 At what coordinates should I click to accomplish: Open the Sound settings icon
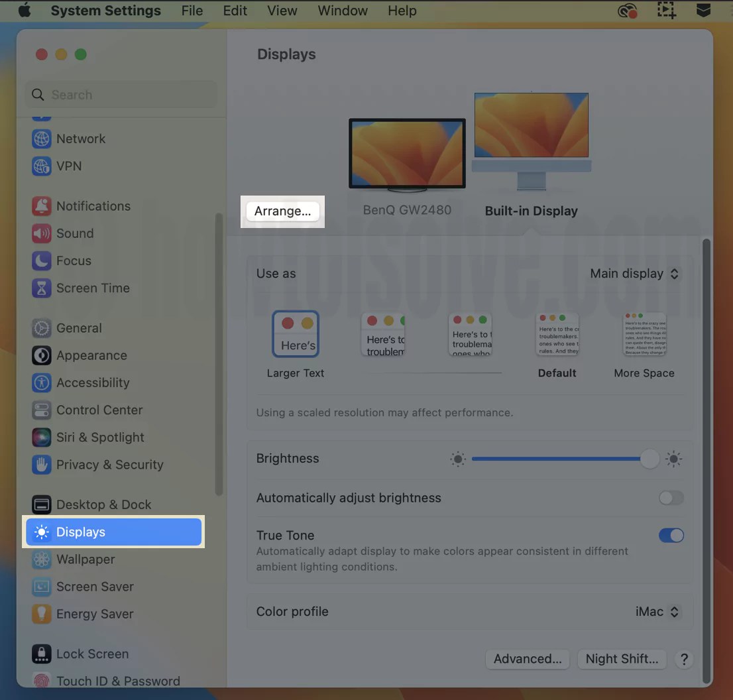41,233
